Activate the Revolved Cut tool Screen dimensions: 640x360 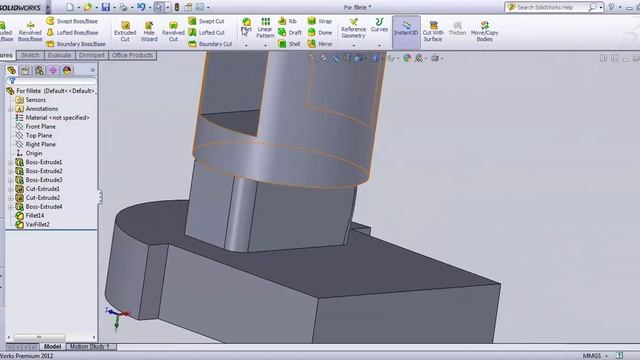pos(173,31)
